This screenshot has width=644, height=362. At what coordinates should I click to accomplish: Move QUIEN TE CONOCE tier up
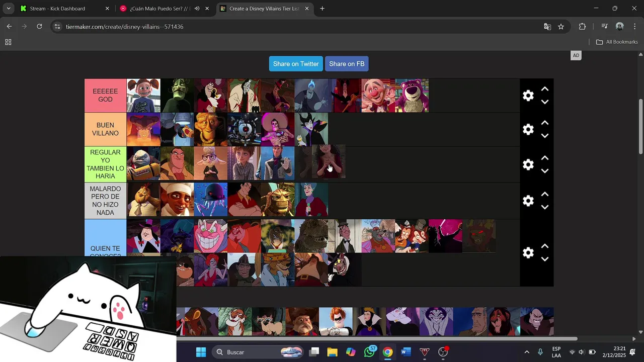click(x=544, y=246)
